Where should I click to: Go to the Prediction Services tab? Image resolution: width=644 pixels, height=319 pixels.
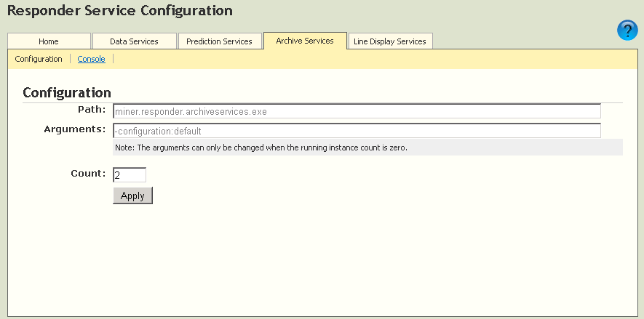[219, 41]
